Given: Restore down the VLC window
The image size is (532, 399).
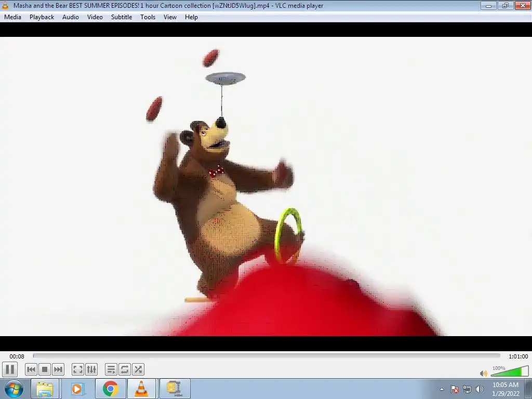Looking at the screenshot, I should [505, 5].
